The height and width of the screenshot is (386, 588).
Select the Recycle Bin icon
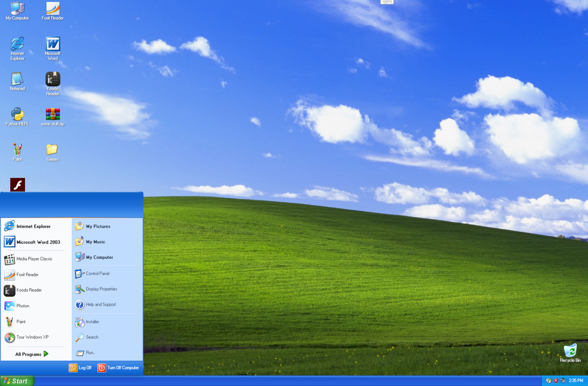(570, 353)
